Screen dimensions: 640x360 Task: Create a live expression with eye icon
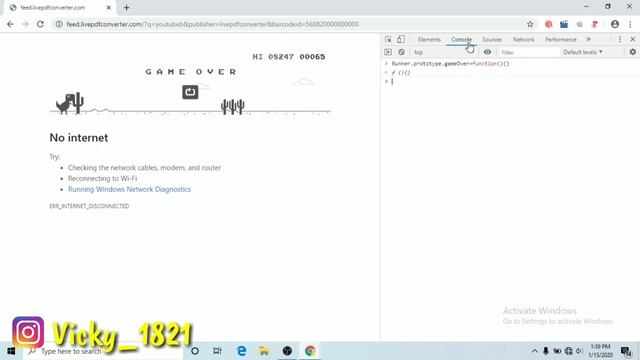click(487, 52)
